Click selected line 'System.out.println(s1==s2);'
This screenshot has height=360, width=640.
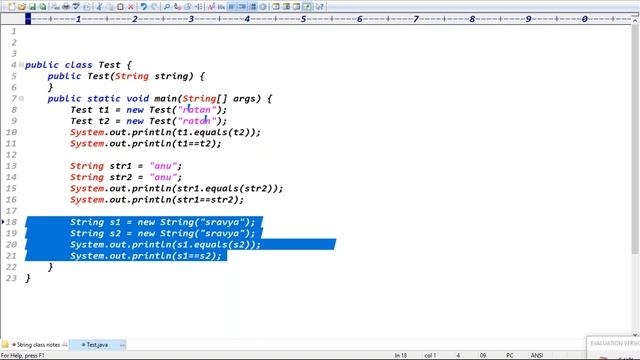(146, 256)
